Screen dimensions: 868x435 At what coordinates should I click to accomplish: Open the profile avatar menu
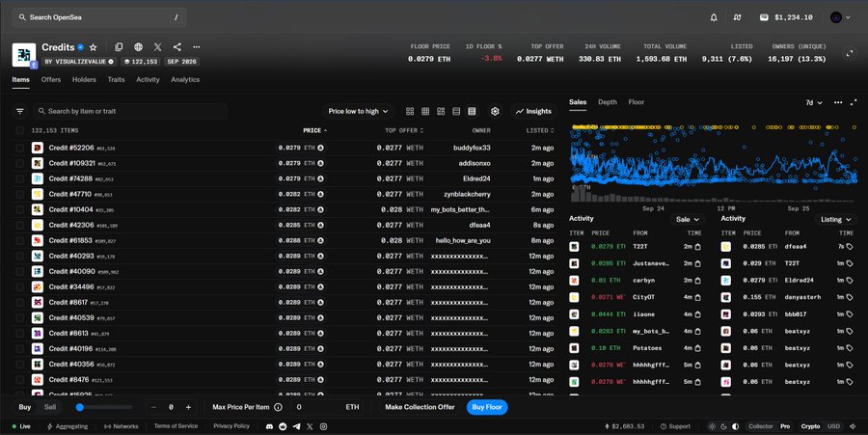(840, 17)
